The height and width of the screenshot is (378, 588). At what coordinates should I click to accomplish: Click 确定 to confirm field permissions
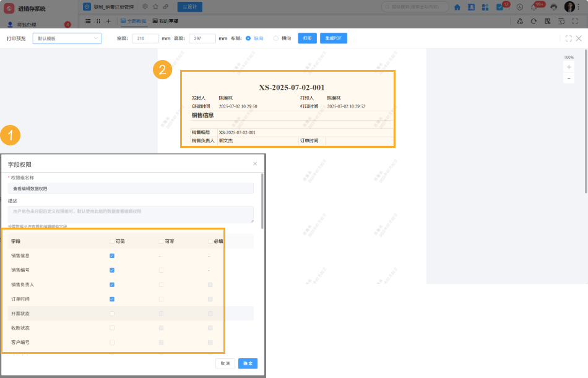(x=248, y=364)
